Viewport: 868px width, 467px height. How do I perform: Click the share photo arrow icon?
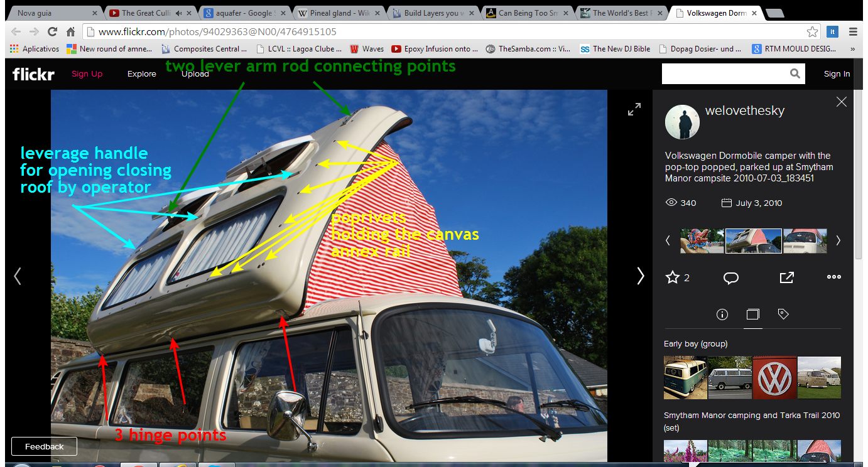786,277
